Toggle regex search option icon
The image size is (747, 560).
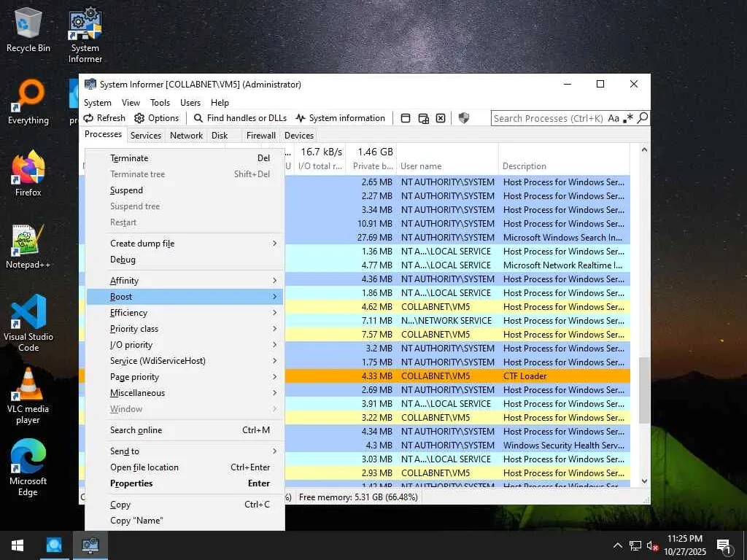[628, 118]
